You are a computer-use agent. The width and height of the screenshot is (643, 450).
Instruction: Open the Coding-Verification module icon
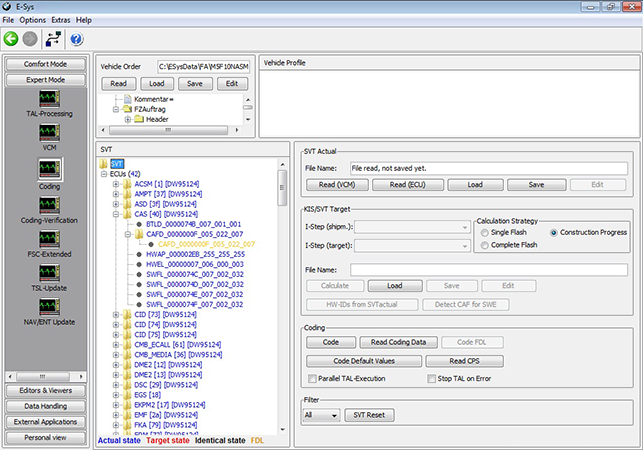(x=49, y=204)
